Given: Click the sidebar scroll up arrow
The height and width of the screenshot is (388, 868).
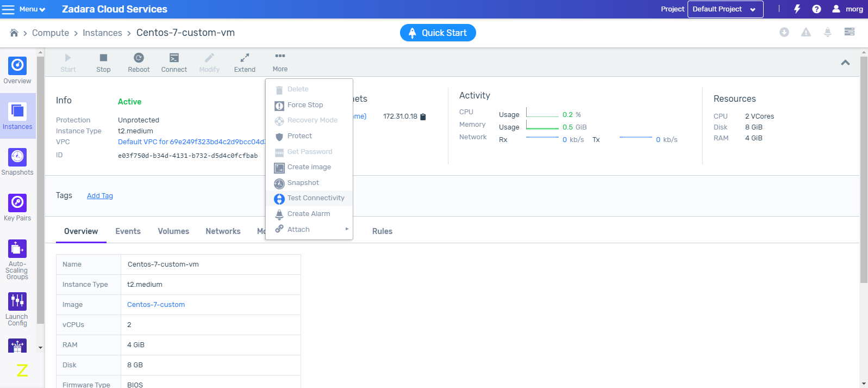Looking at the screenshot, I should coord(40,53).
